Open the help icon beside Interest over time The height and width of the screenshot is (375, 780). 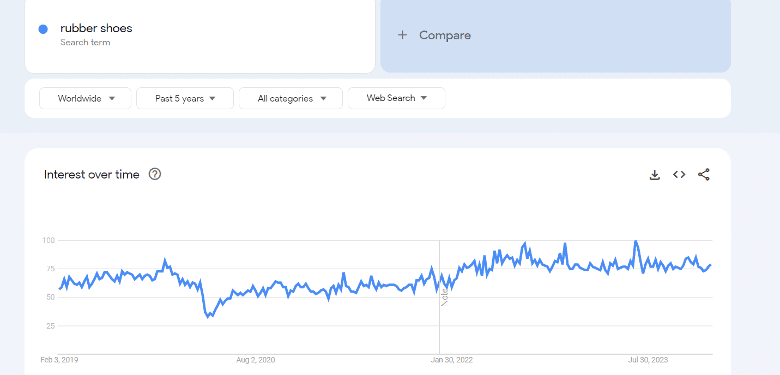point(155,174)
